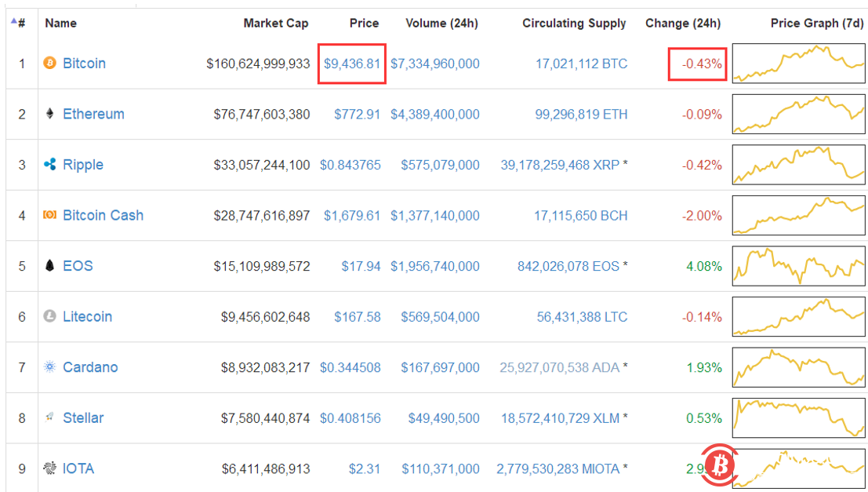Screen dimensions: 868x492
Task: Click the Bitcoin Cash logo icon
Action: point(50,215)
